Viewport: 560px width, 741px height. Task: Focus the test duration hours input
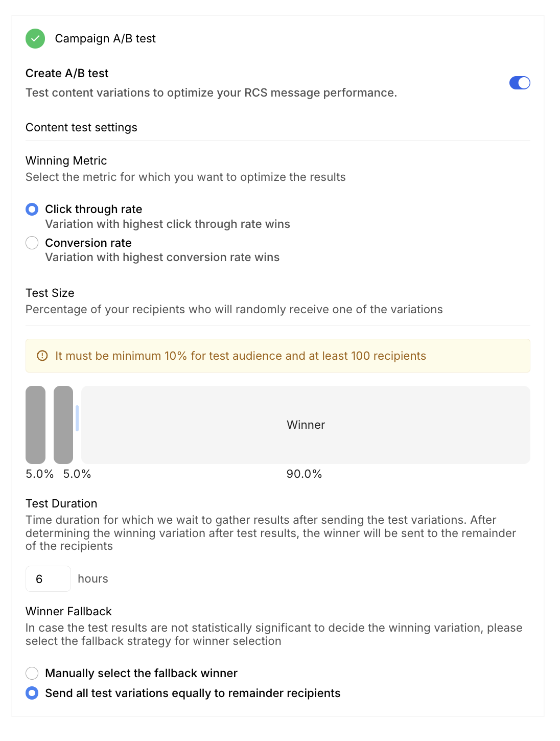(48, 578)
